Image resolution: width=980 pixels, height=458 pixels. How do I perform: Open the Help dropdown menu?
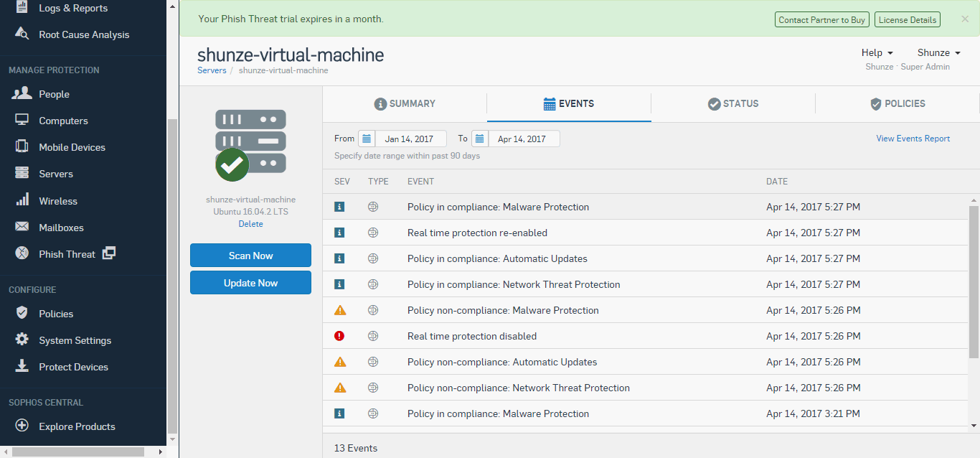pos(877,52)
